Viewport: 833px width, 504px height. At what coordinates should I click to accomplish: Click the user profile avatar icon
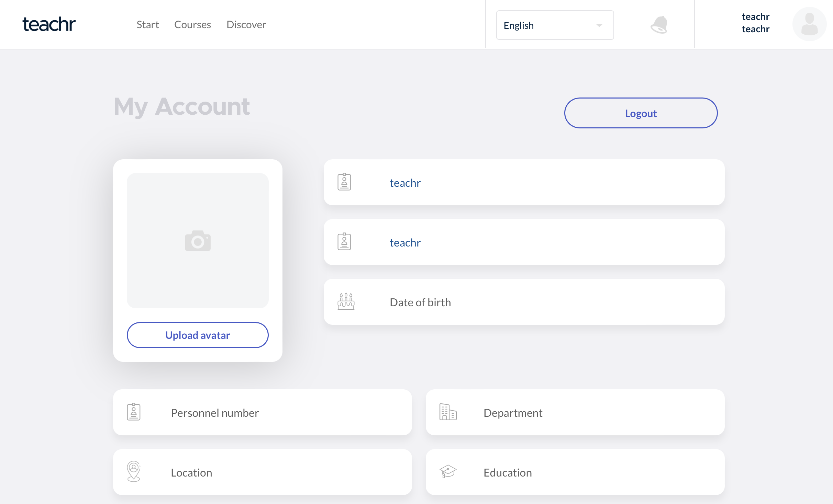point(809,24)
